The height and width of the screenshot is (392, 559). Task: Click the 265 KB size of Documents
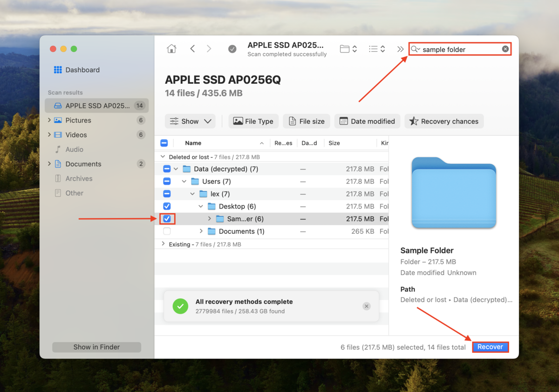pos(363,231)
